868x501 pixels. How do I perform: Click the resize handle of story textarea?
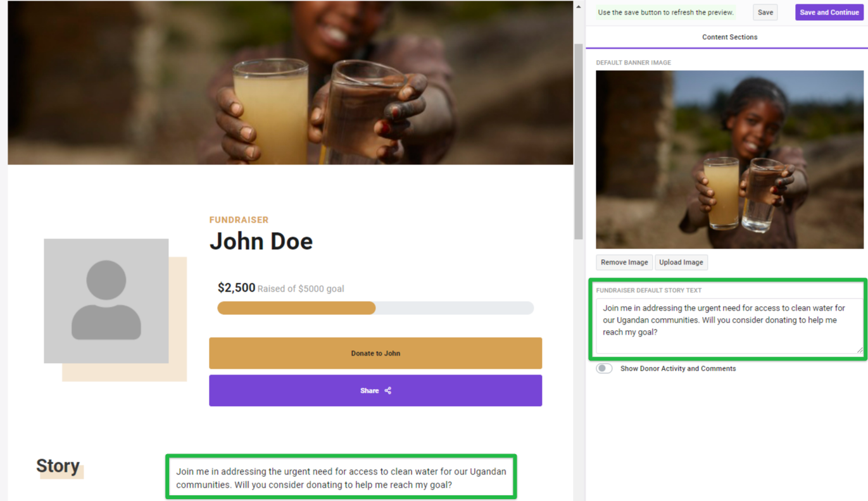point(860,350)
